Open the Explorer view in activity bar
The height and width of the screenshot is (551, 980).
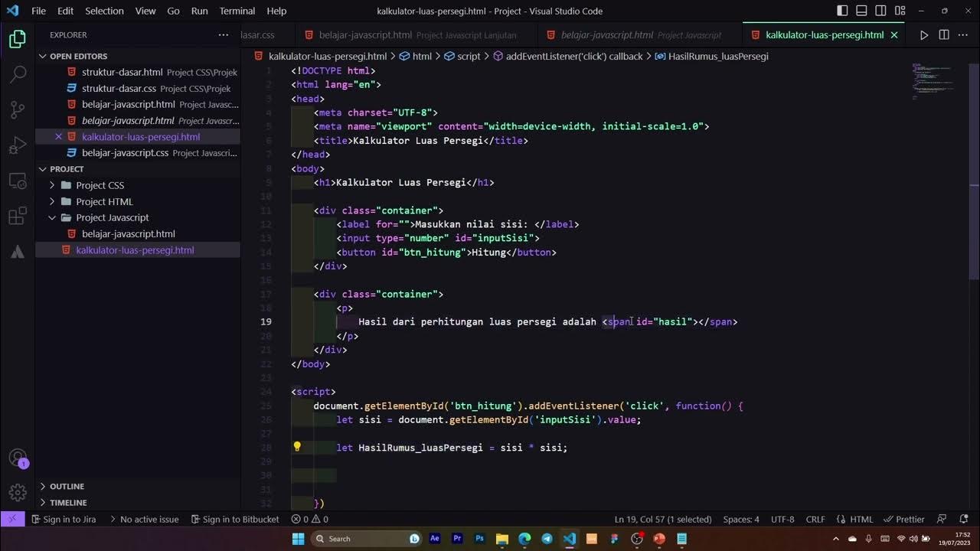click(x=18, y=39)
